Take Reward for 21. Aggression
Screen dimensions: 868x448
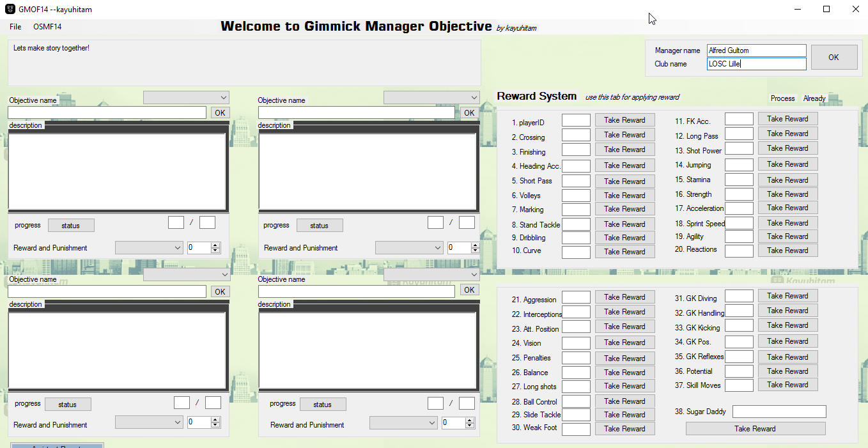(x=624, y=297)
